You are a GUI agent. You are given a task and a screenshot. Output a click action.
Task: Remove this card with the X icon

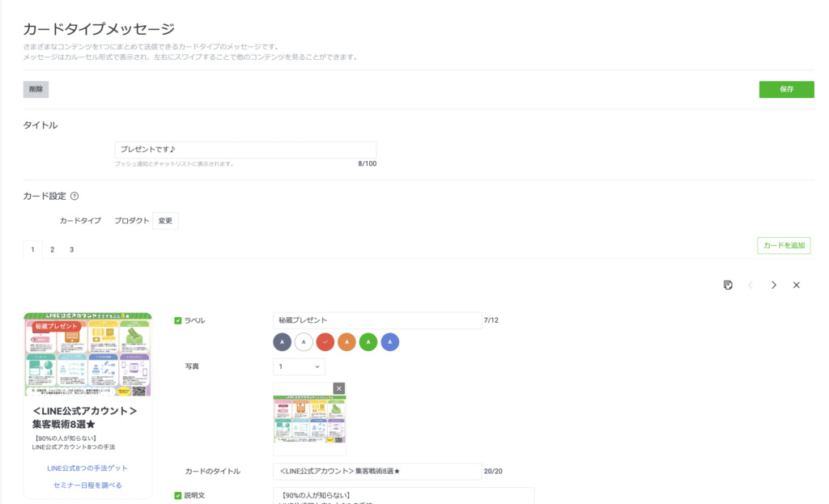[796, 285]
